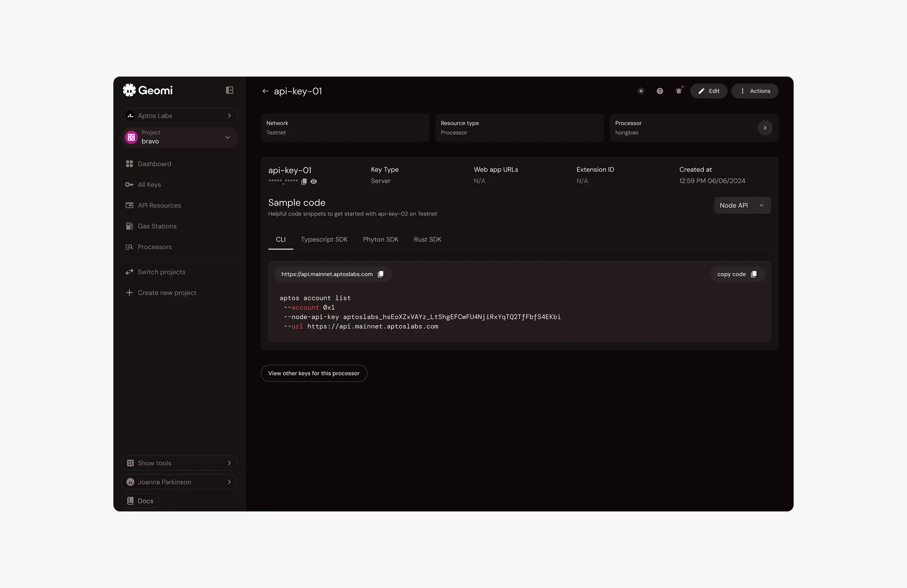Copy the masked API key value
Image resolution: width=907 pixels, height=588 pixels.
tap(304, 182)
